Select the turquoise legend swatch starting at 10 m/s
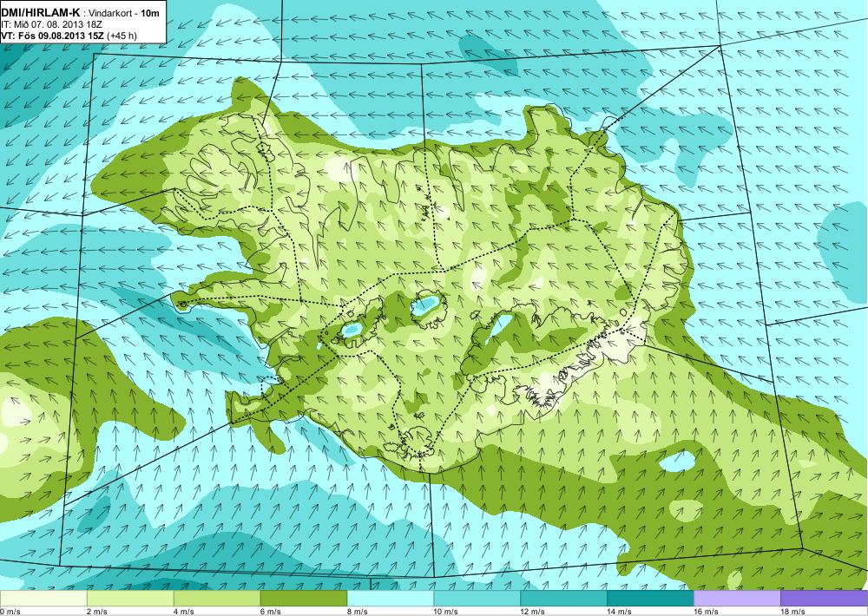Viewport: 868px width, 616px height. tap(477, 599)
